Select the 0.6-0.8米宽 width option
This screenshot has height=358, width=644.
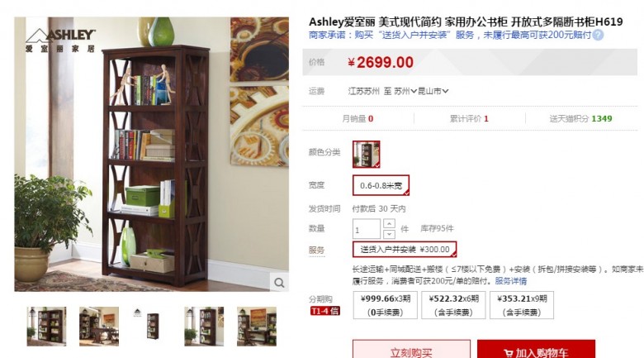click(381, 185)
